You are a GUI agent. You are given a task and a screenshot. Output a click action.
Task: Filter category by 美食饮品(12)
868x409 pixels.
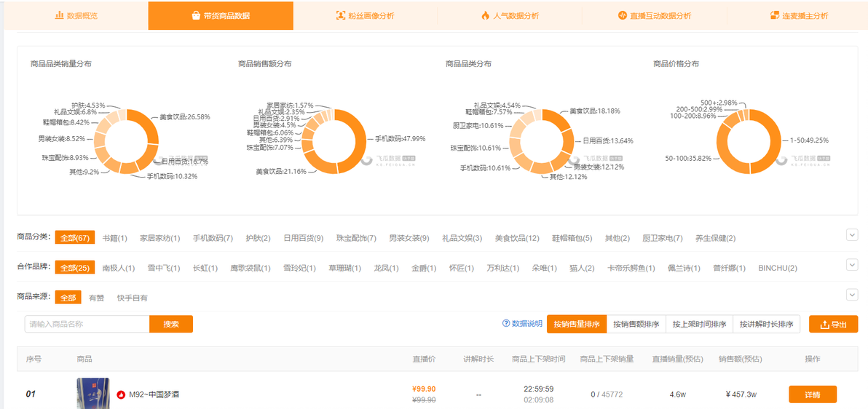coord(517,238)
